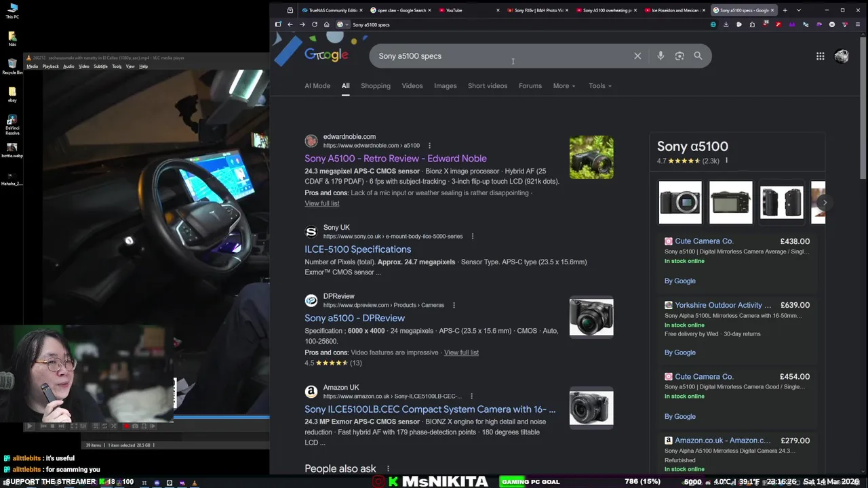Switch to Shopping results tab
This screenshot has height=488, width=868.
click(x=375, y=86)
